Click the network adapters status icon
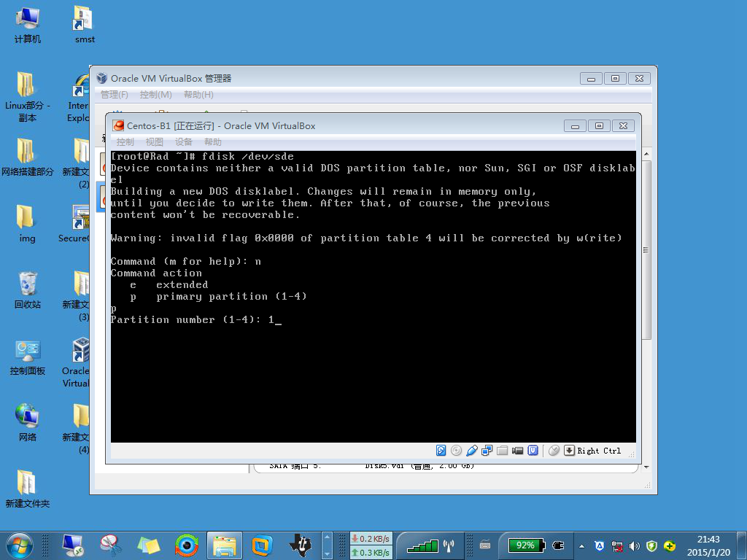 487,451
